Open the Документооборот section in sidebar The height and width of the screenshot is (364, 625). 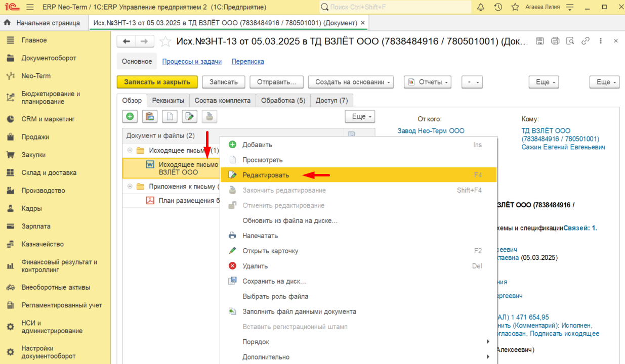tap(55, 58)
